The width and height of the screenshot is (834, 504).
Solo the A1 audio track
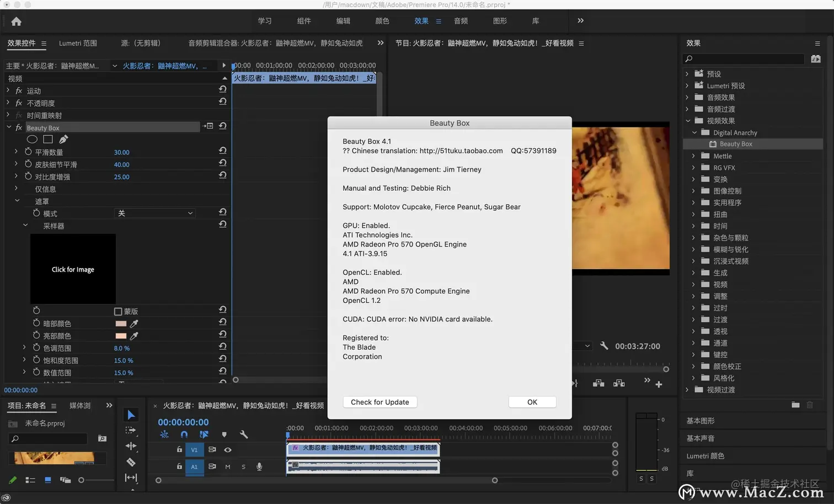243,467
